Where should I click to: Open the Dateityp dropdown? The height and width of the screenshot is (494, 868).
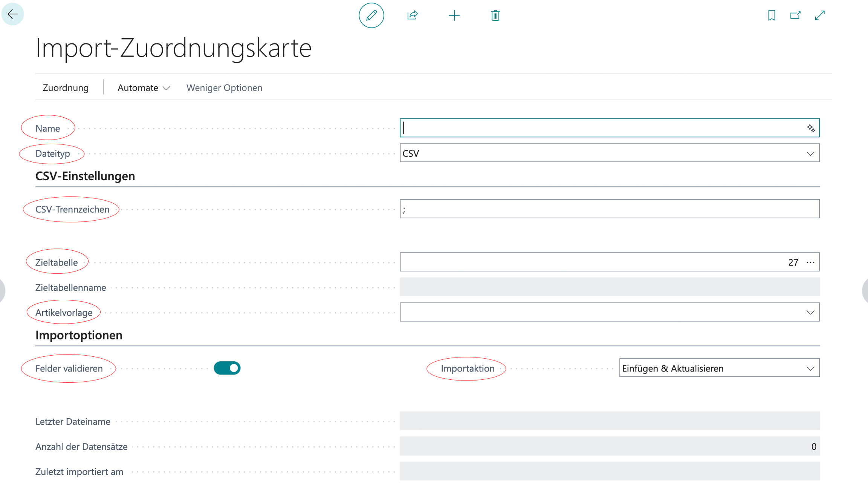pos(810,153)
